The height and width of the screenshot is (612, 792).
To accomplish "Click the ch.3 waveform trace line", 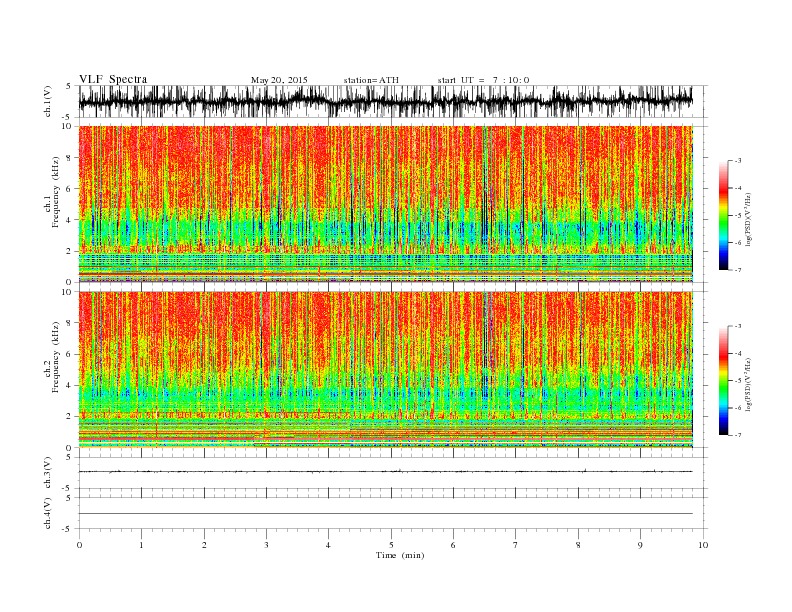I will point(385,472).
